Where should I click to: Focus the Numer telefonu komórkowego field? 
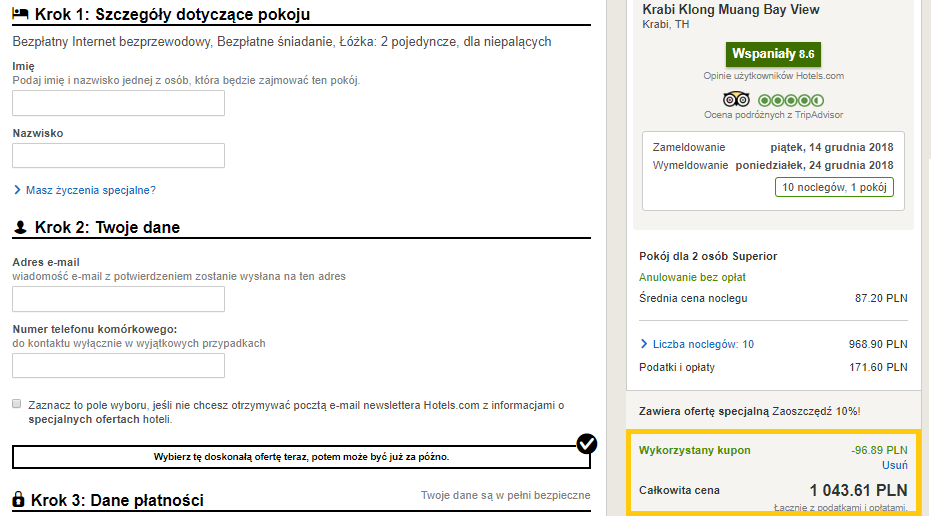pos(119,366)
